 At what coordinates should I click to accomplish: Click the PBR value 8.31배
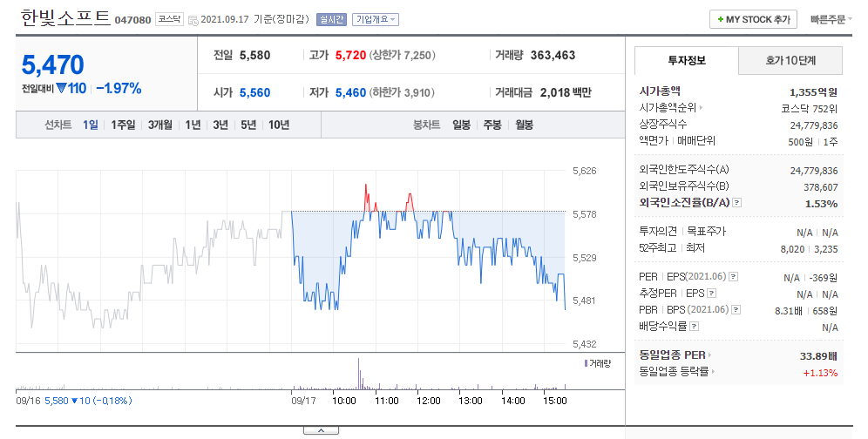pos(789,311)
